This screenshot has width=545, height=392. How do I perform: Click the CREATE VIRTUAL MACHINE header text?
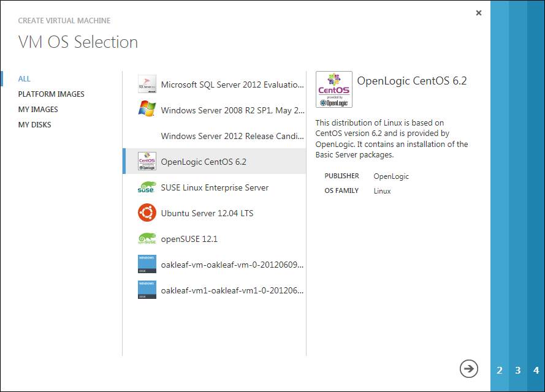[64, 20]
